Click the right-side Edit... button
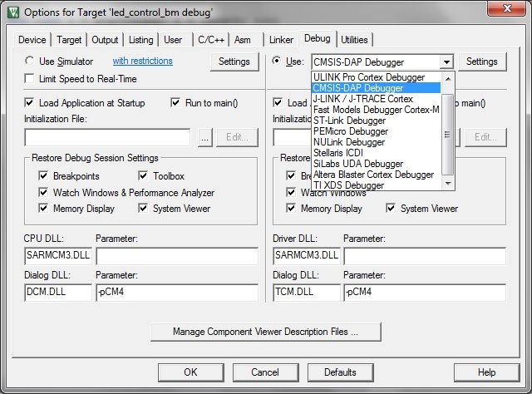532x394 pixels. tap(485, 137)
